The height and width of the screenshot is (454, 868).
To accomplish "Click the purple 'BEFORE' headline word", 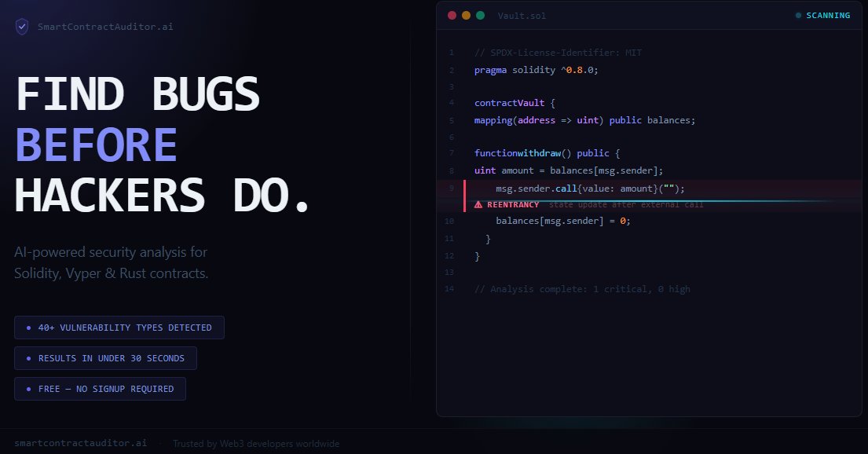I will [97, 145].
